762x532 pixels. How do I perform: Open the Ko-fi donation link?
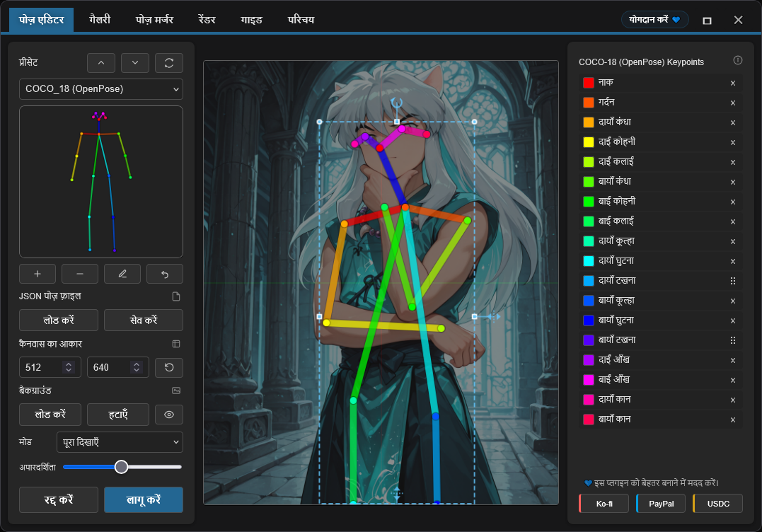[604, 504]
